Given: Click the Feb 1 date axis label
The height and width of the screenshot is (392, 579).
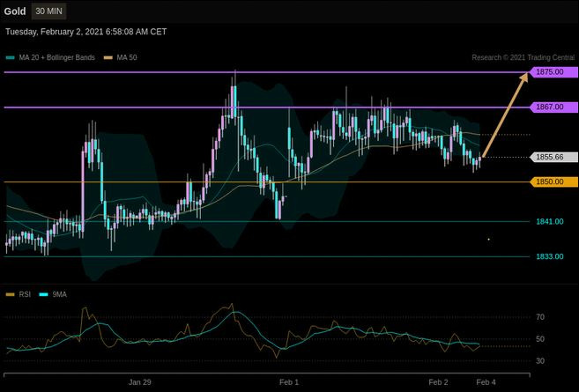Looking at the screenshot, I should coord(289,382).
